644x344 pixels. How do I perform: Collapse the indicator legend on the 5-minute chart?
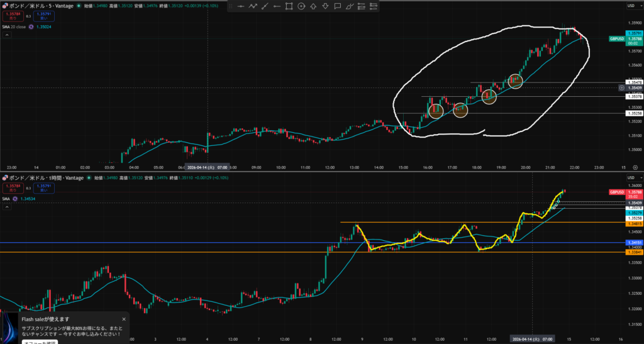7,36
